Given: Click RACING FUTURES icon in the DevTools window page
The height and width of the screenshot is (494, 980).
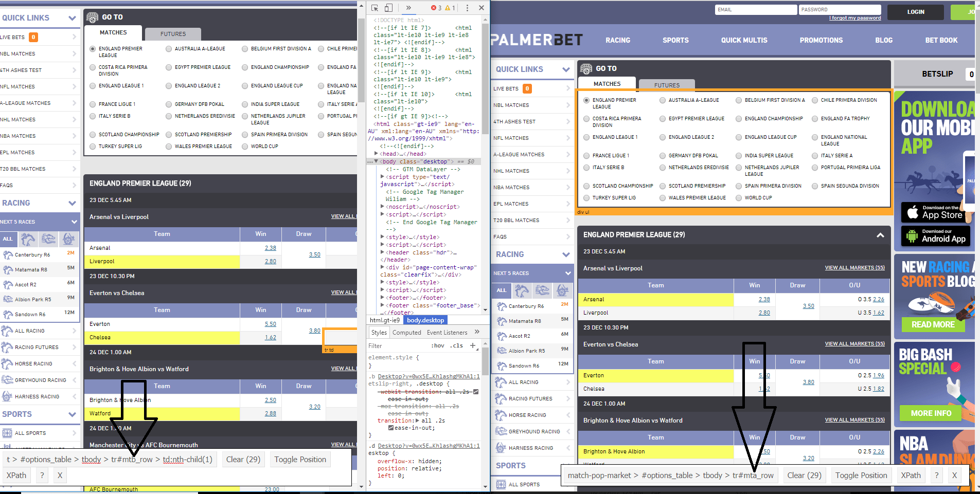Looking at the screenshot, I should (x=7, y=347).
